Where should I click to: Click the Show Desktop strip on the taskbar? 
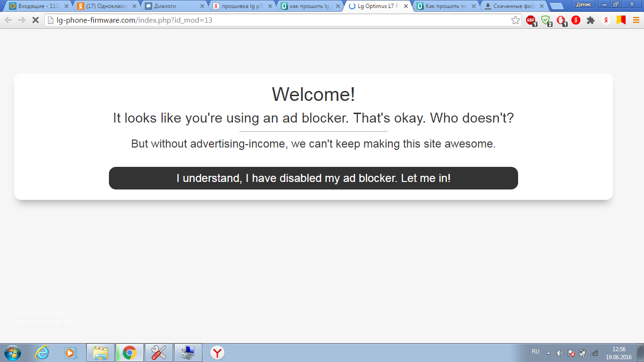(x=640, y=353)
